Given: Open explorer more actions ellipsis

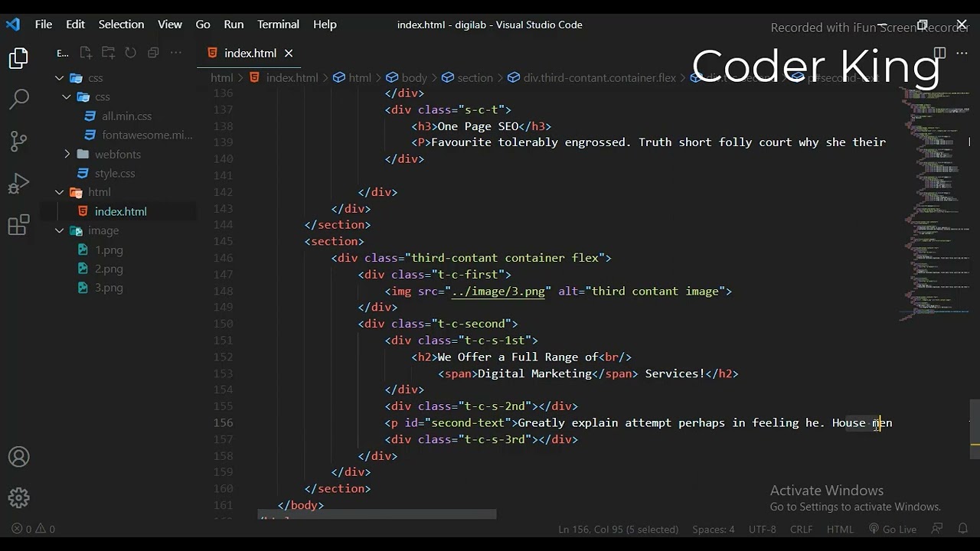Looking at the screenshot, I should tap(176, 53).
